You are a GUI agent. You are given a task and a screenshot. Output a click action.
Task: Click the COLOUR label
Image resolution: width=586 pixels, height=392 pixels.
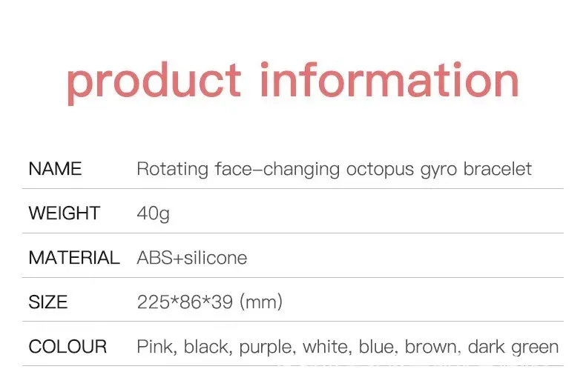[68, 347]
